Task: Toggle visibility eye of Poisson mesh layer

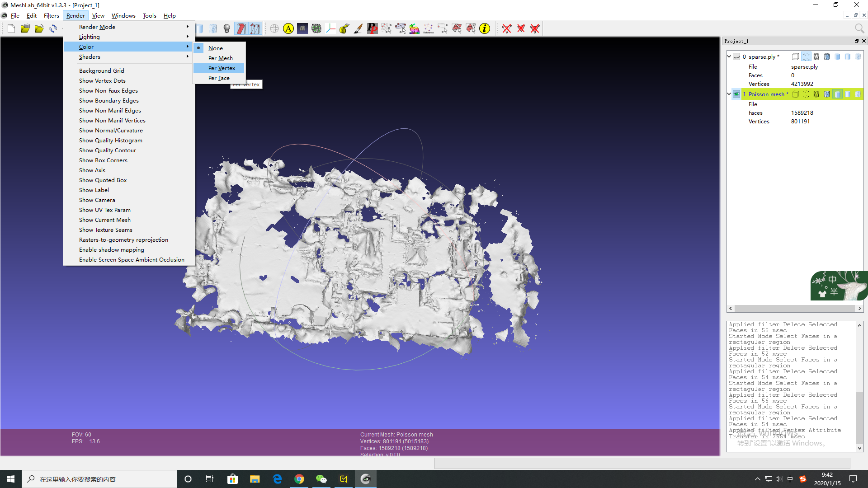Action: click(x=736, y=94)
